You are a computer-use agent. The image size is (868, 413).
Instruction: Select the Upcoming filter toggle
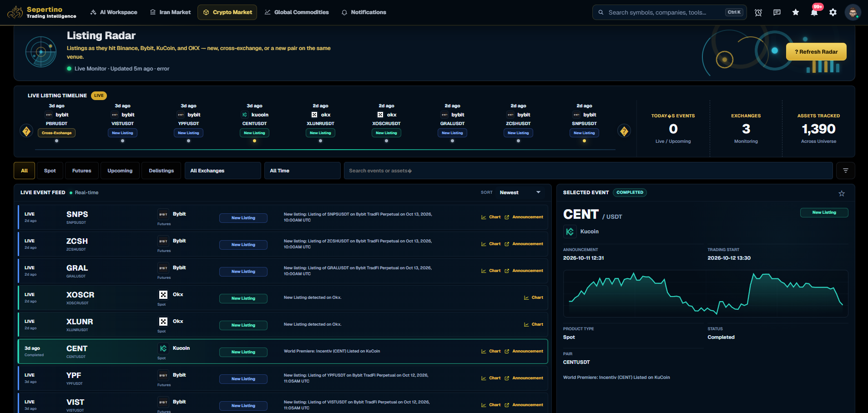point(120,171)
